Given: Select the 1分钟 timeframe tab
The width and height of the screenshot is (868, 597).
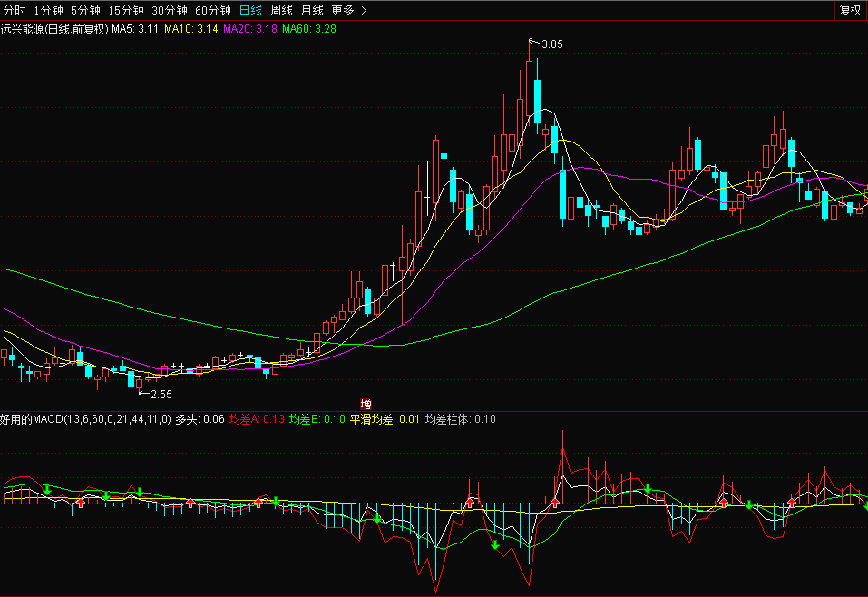Looking at the screenshot, I should click(49, 10).
